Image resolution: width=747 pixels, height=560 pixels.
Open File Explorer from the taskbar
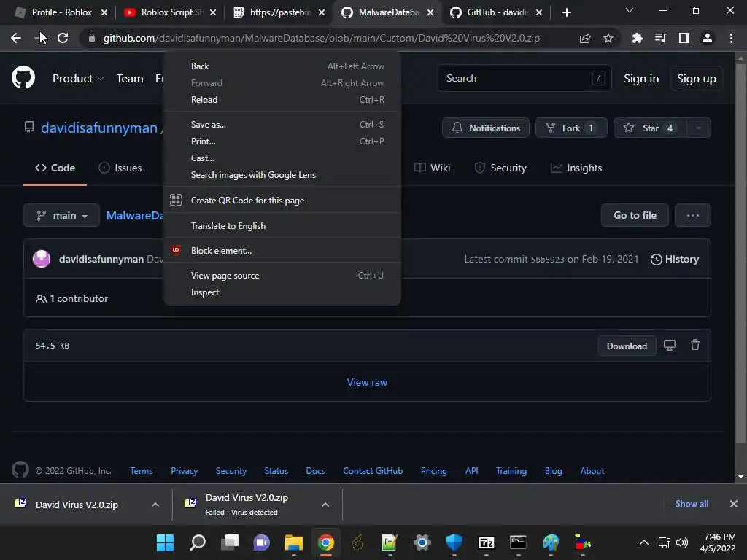click(x=294, y=542)
